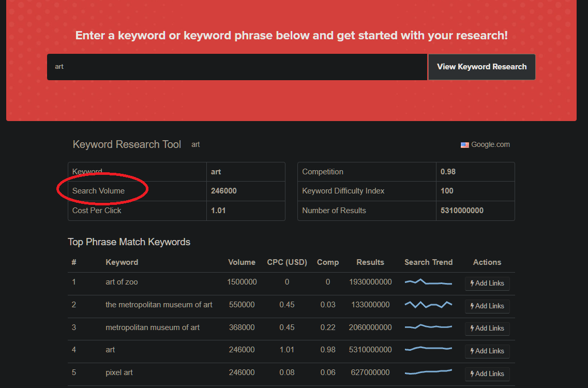Select the Results column header
This screenshot has width=588, height=388.
pyautogui.click(x=370, y=262)
